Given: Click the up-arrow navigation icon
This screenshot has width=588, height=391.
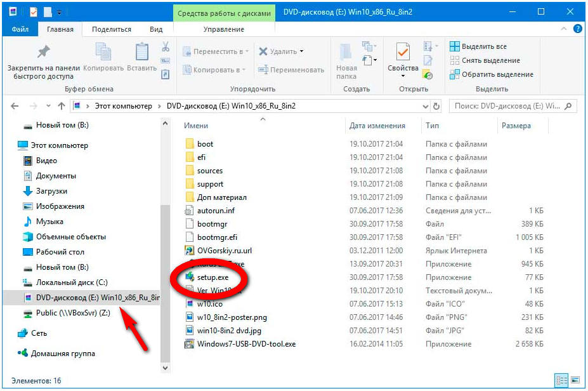Looking at the screenshot, I should pyautogui.click(x=62, y=106).
